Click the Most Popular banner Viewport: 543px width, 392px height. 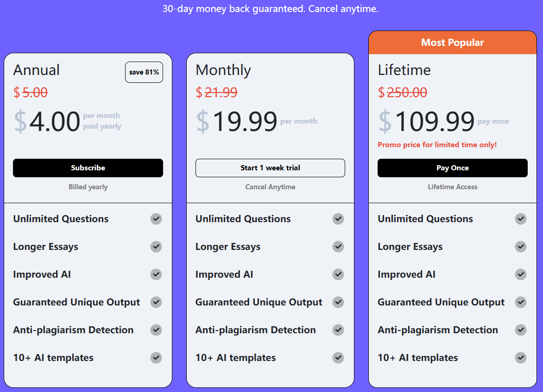click(453, 43)
